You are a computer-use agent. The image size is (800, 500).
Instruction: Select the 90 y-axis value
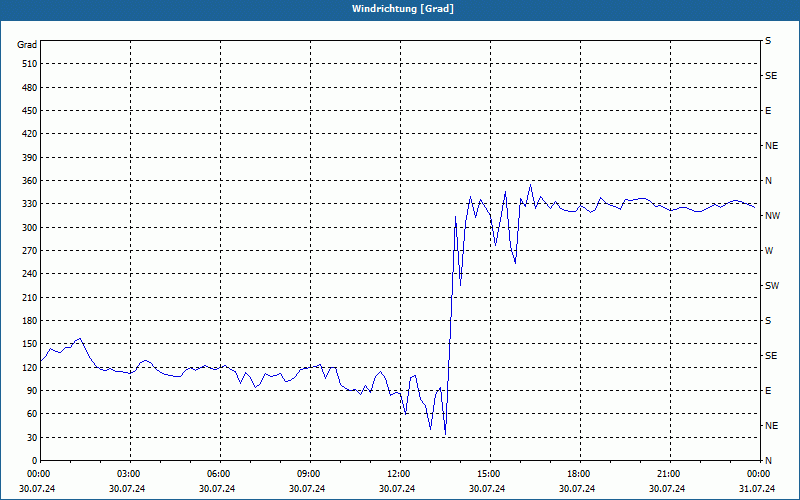[x=32, y=391]
